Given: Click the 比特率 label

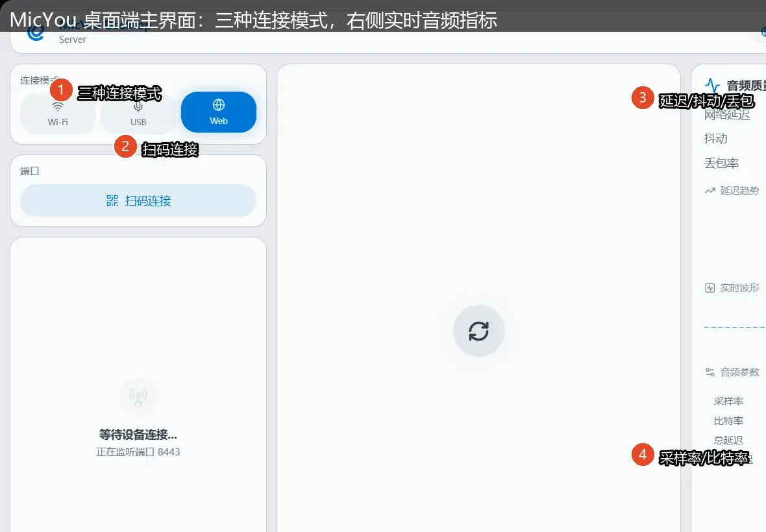Looking at the screenshot, I should (728, 420).
